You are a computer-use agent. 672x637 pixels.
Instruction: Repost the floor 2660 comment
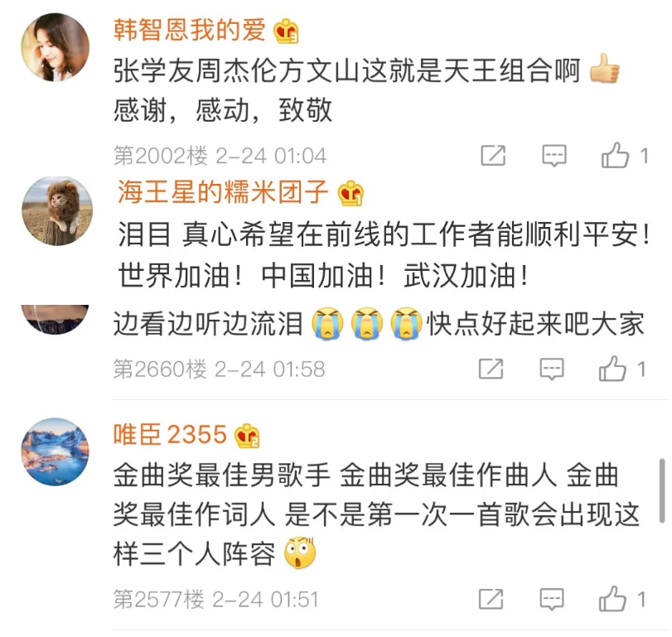click(491, 369)
